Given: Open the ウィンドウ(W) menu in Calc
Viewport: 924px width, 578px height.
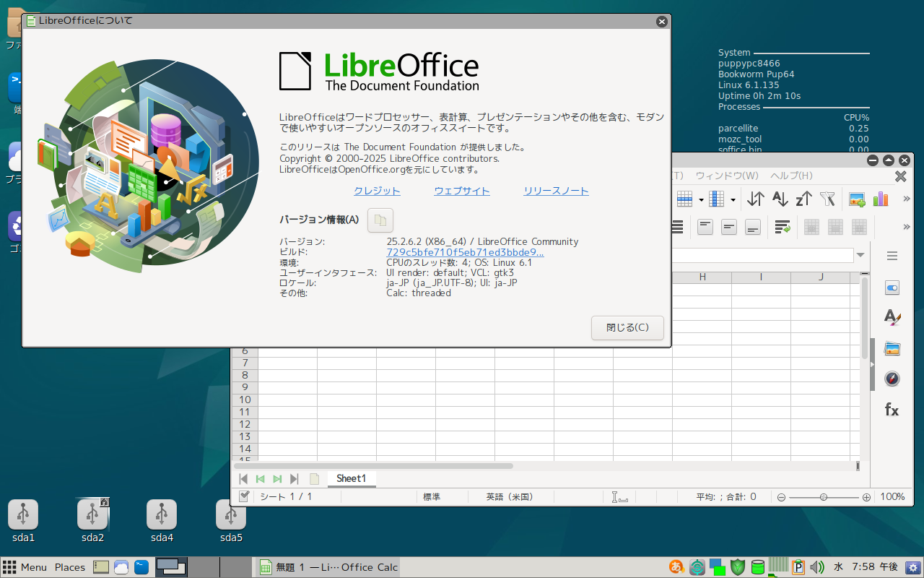Looking at the screenshot, I should (x=727, y=176).
